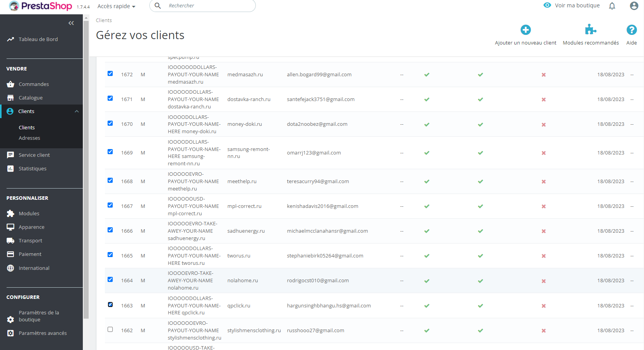This screenshot has width=644, height=350.
Task: Open Modules recommandés puzzle icon
Action: (591, 30)
